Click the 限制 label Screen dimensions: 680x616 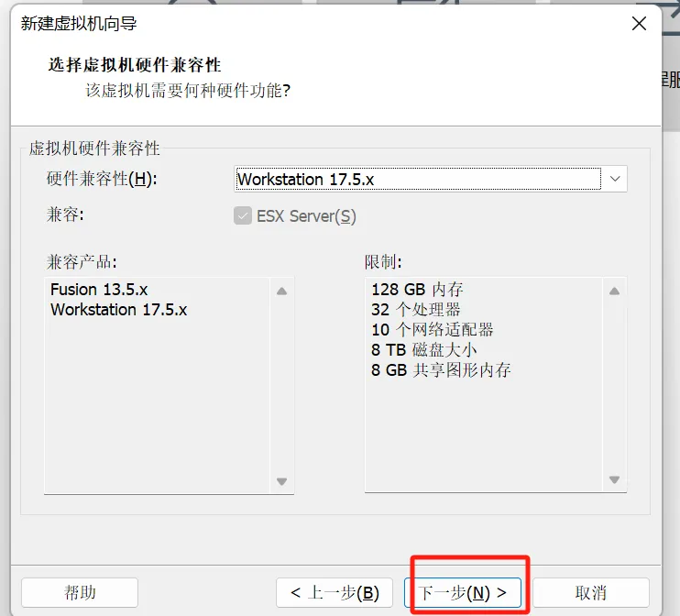(x=383, y=262)
